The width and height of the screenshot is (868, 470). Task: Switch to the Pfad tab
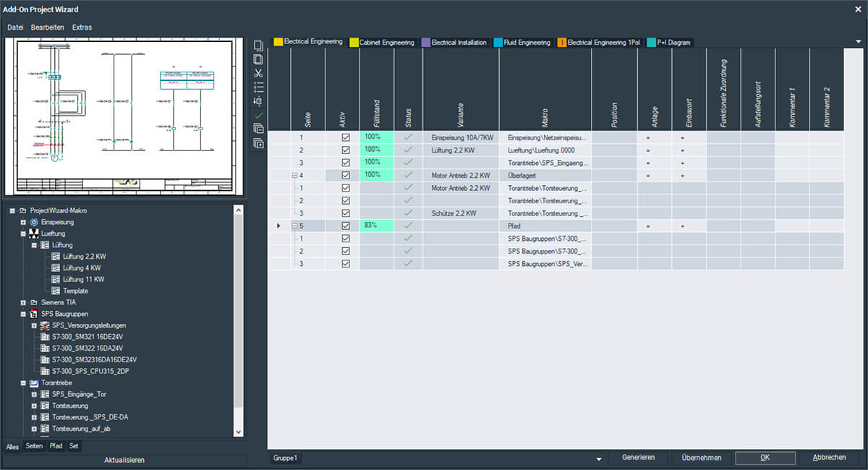pos(56,446)
